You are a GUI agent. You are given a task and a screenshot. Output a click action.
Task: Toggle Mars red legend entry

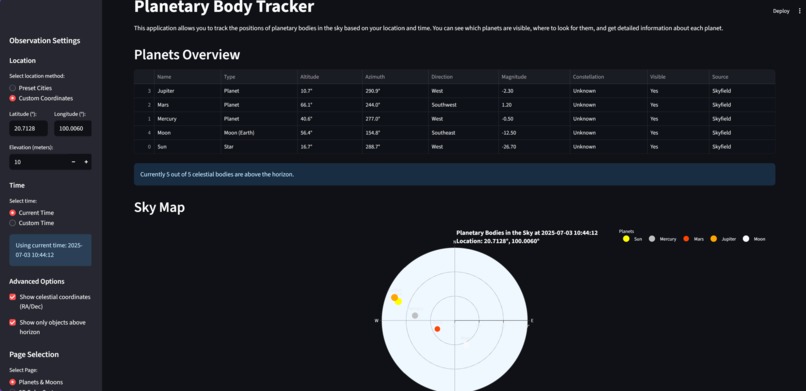tap(693, 239)
